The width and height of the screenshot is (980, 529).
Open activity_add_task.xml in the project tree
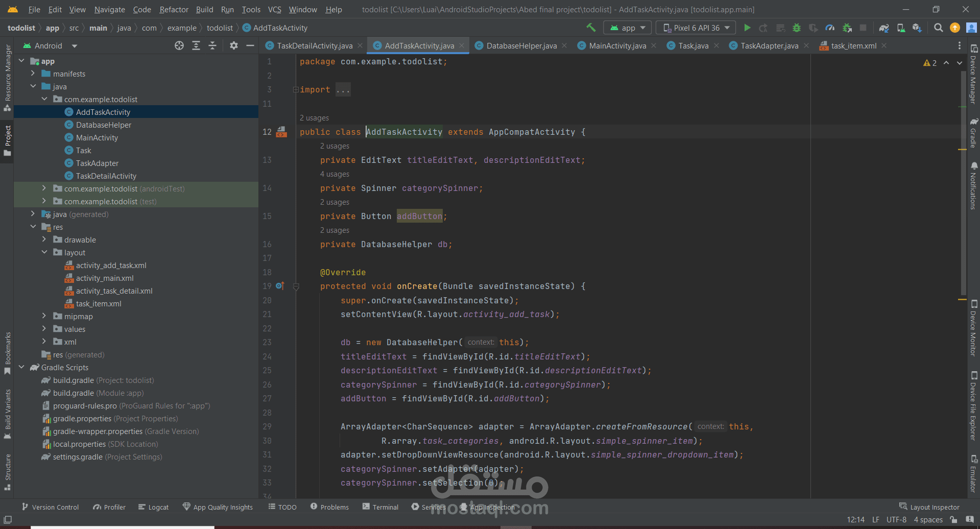pos(111,265)
